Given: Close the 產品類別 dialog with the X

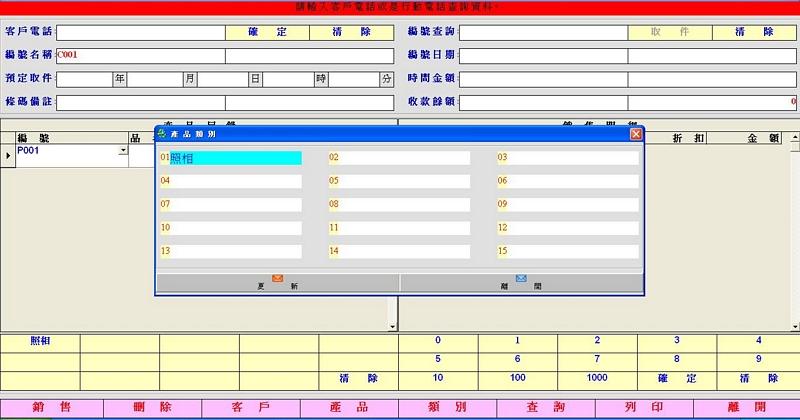Looking at the screenshot, I should 636,133.
